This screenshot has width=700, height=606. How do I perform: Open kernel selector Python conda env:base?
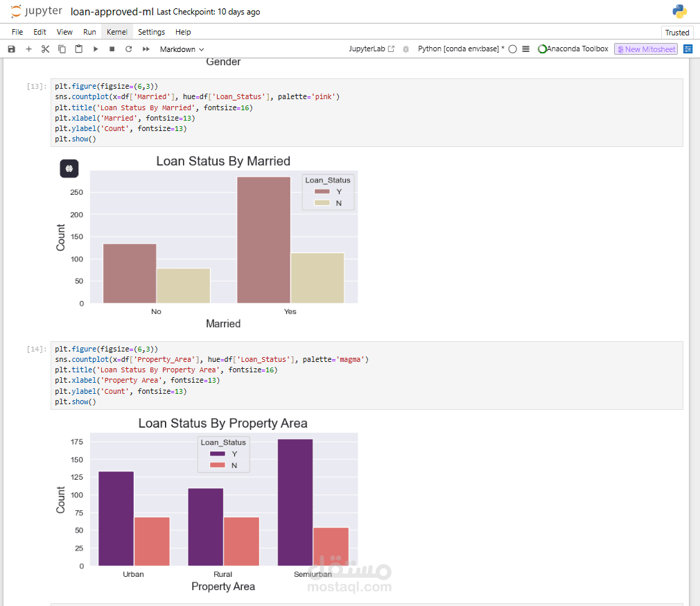tap(461, 49)
